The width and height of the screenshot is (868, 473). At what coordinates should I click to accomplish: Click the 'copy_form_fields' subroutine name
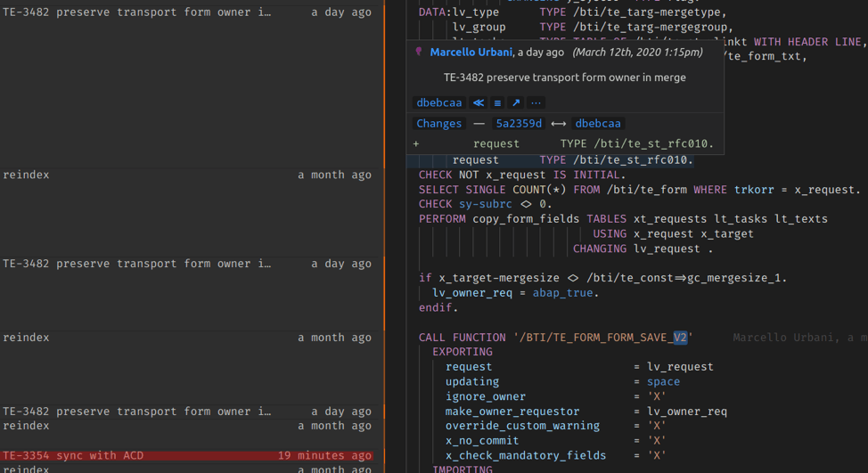point(525,218)
